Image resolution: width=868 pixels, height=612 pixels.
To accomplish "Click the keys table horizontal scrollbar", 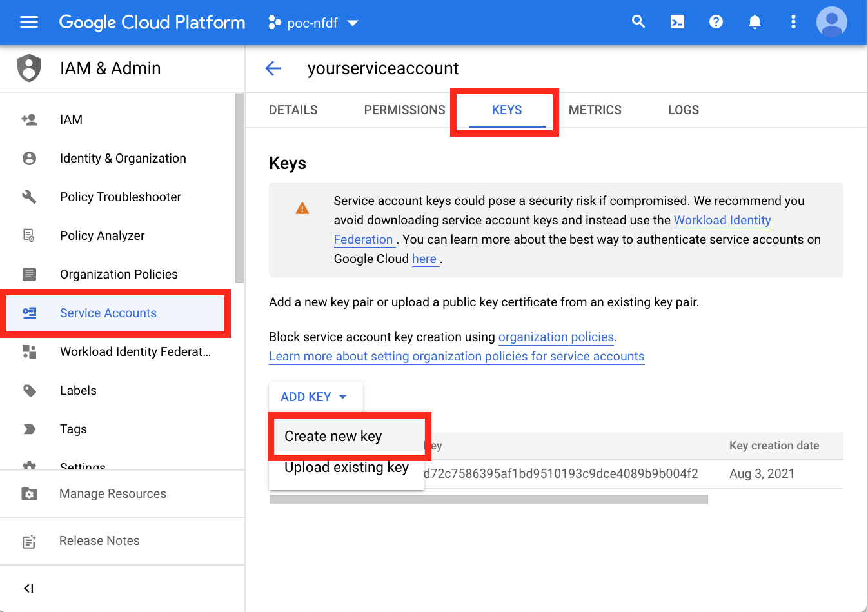I will point(489,499).
